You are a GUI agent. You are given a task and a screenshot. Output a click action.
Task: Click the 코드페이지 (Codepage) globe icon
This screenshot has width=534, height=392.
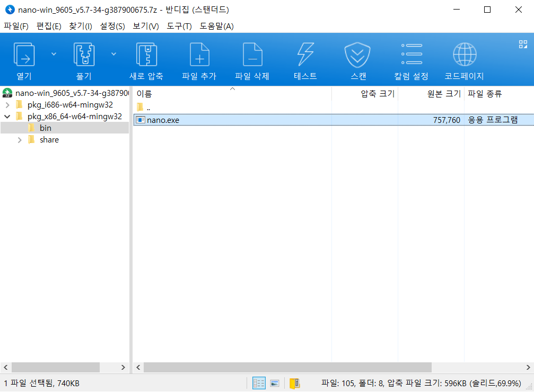464,54
